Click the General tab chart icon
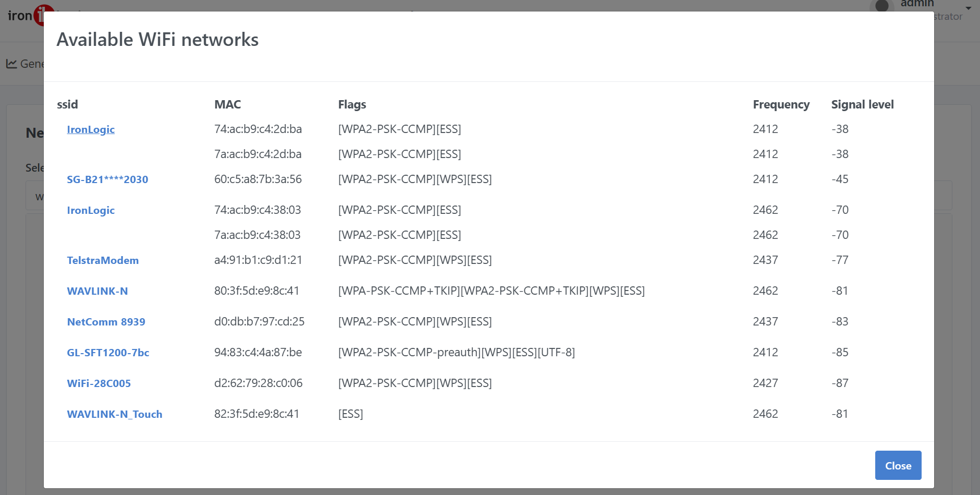 11,64
